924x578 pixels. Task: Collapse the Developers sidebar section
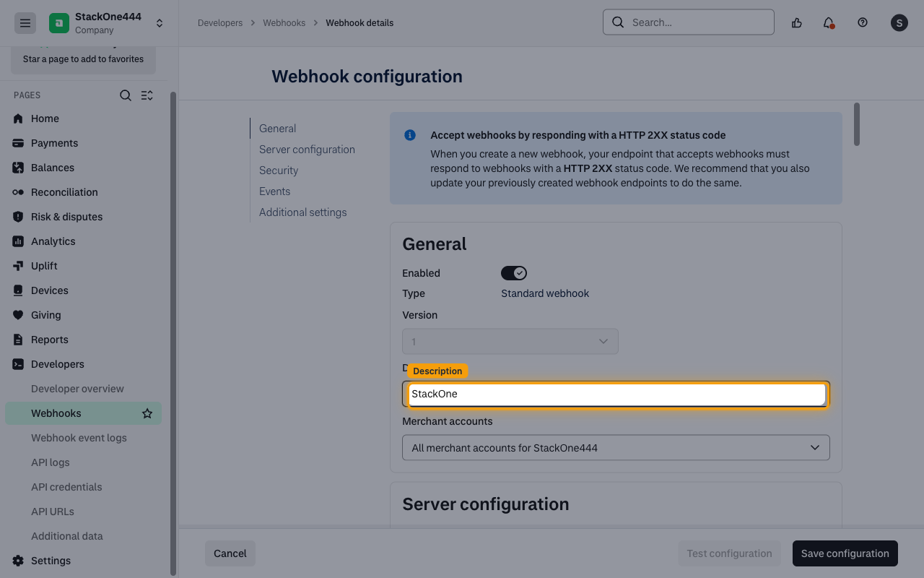click(58, 364)
